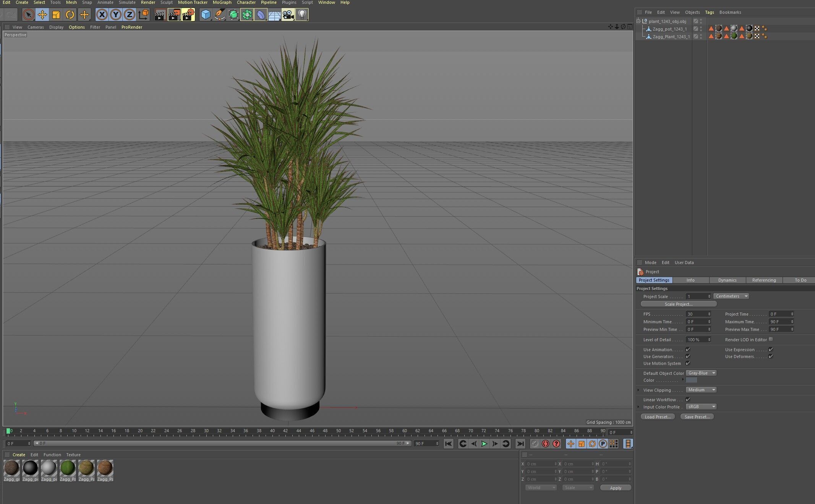Toggle the Y axis lock
Image resolution: width=815 pixels, height=504 pixels.
pyautogui.click(x=115, y=15)
